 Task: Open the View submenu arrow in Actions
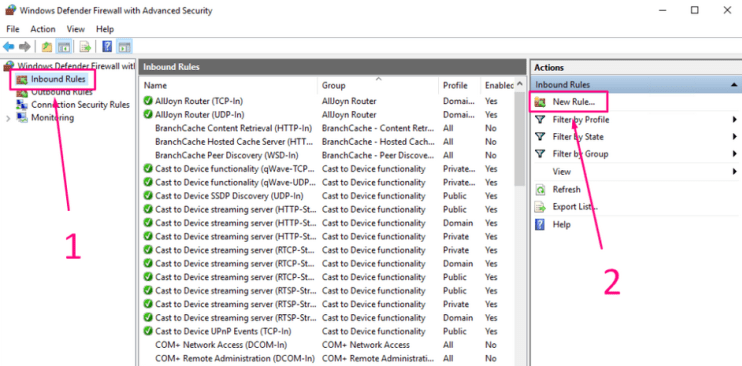pos(734,171)
